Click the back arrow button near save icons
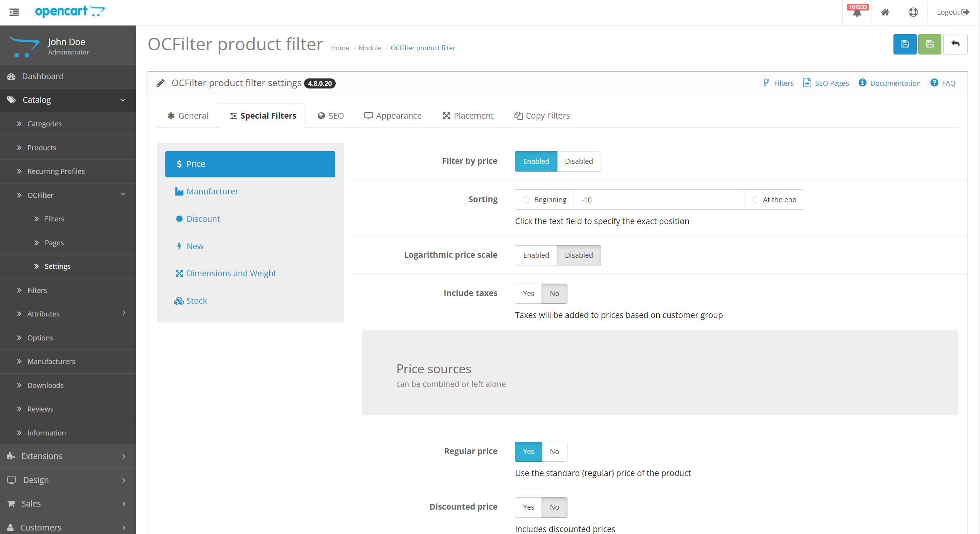The image size is (980, 534). 955,44
